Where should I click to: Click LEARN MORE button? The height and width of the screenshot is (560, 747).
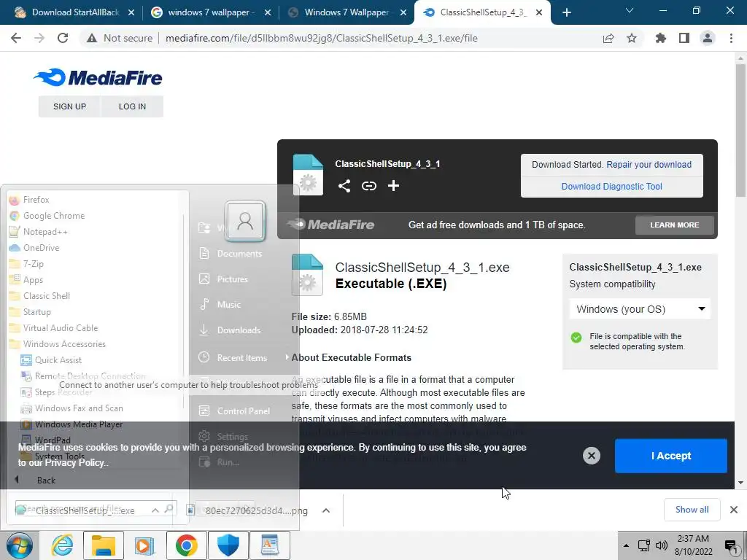[675, 225]
